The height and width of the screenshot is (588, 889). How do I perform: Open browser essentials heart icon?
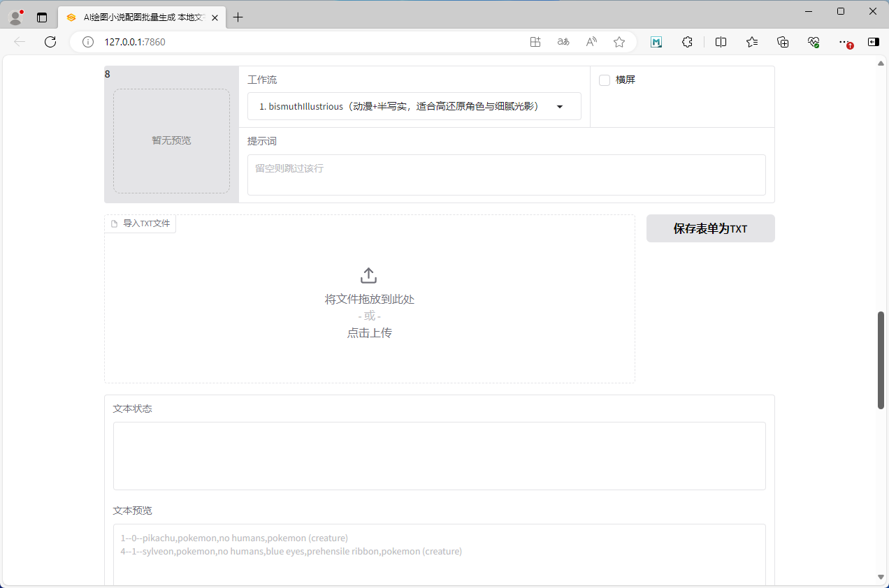pyautogui.click(x=814, y=42)
